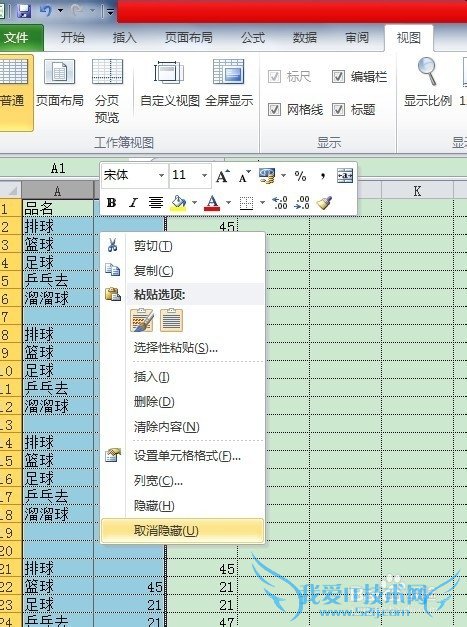Click the 宋体 font name box

(x=128, y=175)
